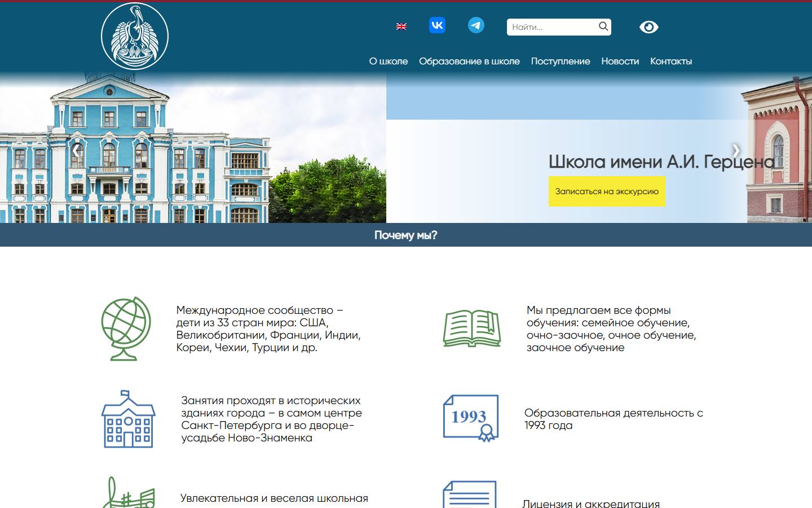Click the search magnifier icon
This screenshot has width=812, height=508.
tap(603, 27)
